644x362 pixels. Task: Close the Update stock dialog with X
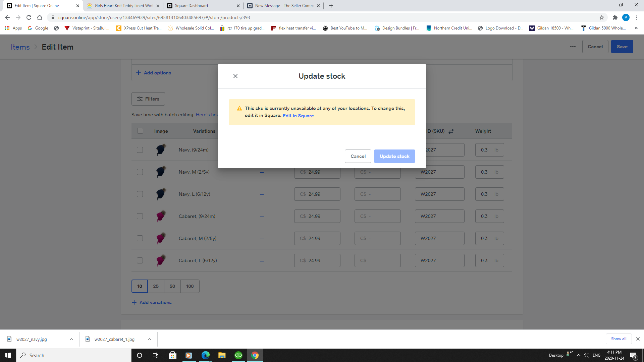pos(235,76)
